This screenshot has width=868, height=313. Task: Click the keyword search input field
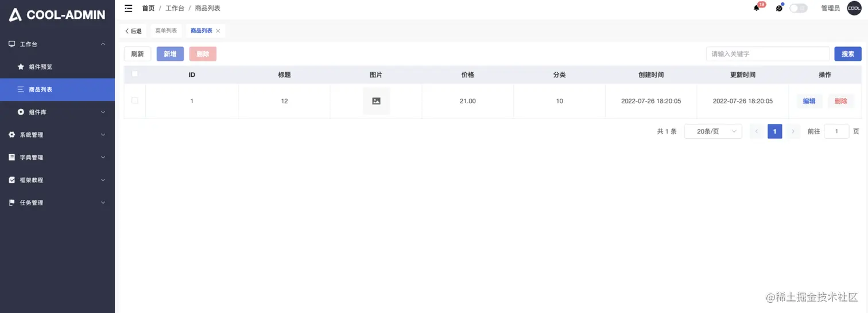(768, 54)
